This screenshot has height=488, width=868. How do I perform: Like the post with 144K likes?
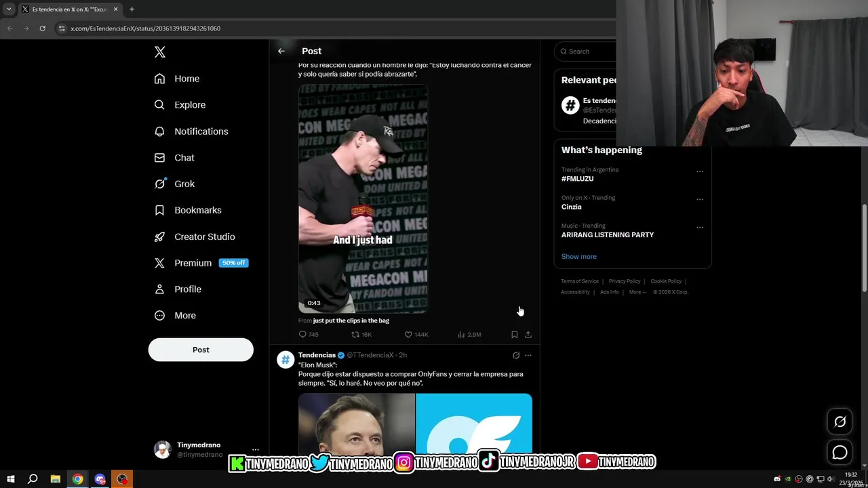coord(416,334)
